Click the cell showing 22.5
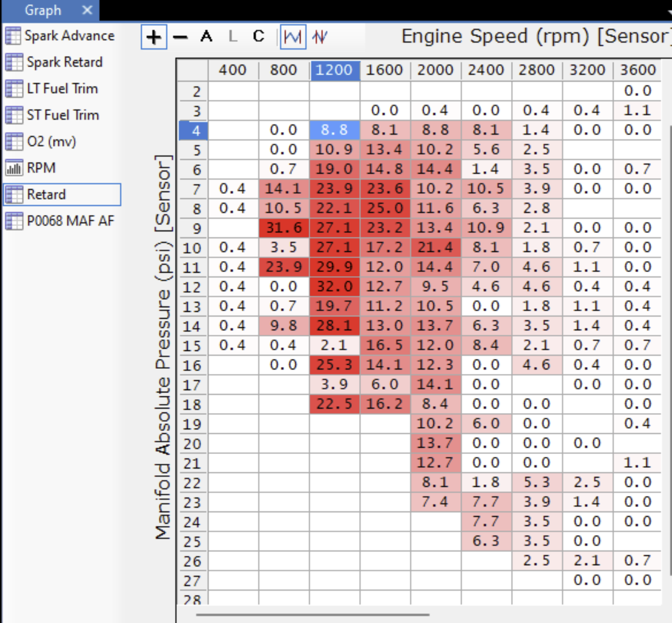 [335, 404]
